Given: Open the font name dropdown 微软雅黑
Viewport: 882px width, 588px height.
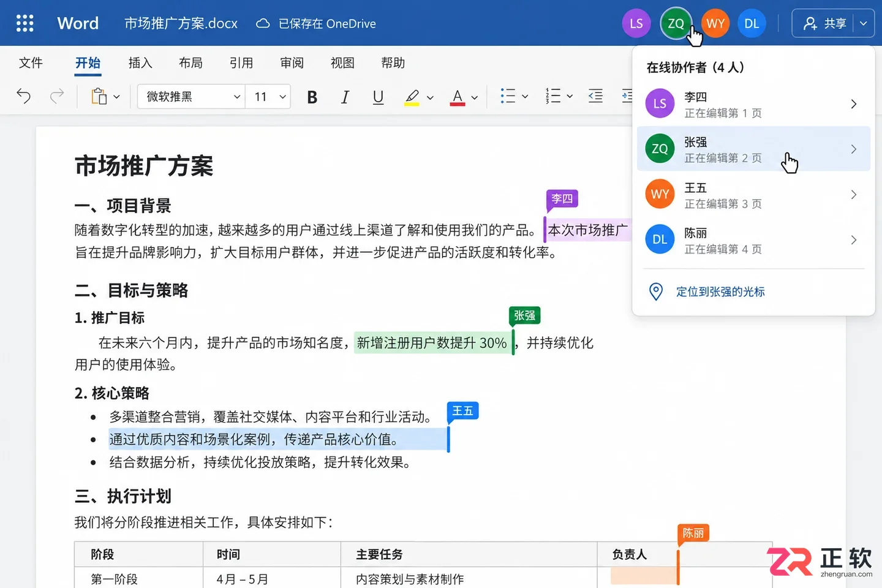Looking at the screenshot, I should pyautogui.click(x=191, y=97).
